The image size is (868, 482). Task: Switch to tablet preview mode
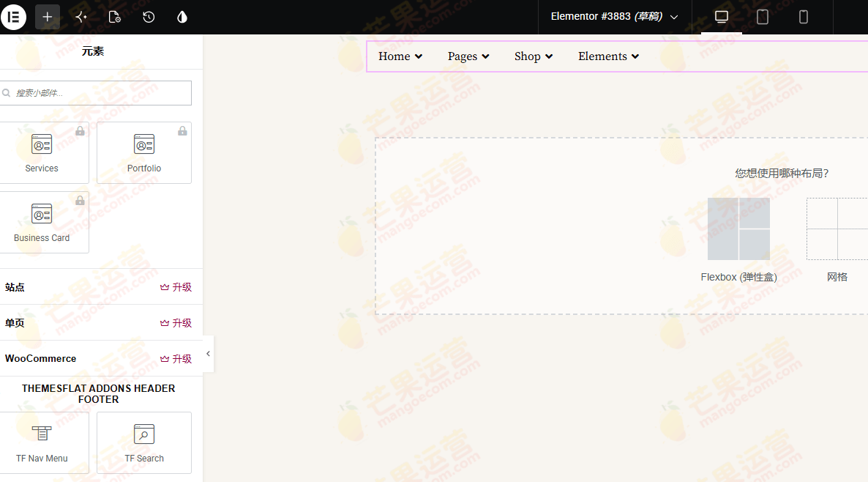pos(763,17)
